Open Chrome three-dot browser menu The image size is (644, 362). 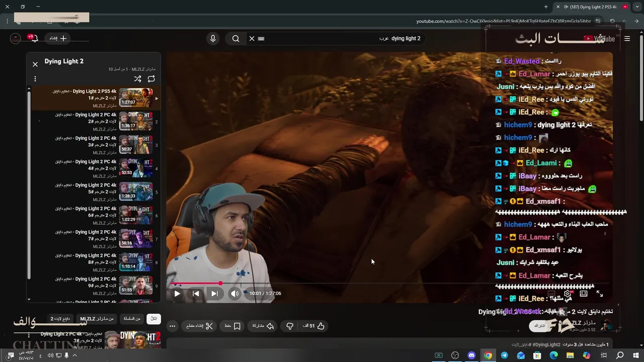8,21
